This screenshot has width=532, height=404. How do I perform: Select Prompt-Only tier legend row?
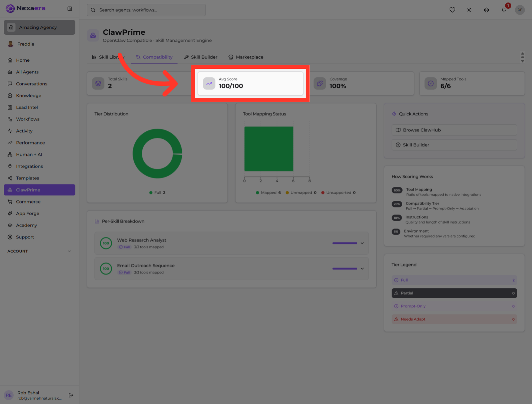pyautogui.click(x=454, y=306)
